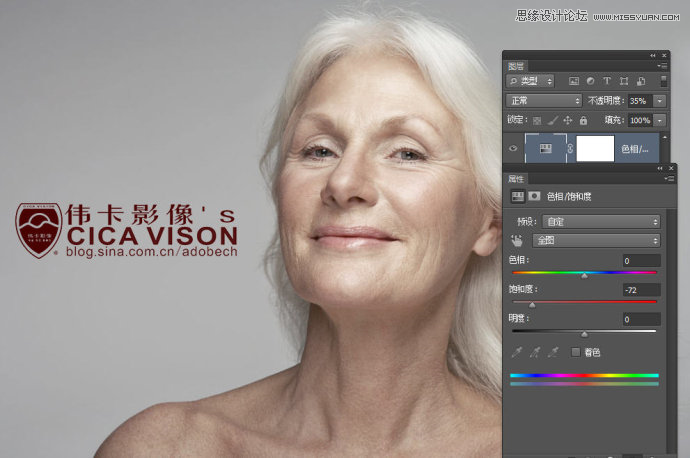Screen dimensions: 690x458
Task: Click the hue slider handle
Action: [584, 275]
